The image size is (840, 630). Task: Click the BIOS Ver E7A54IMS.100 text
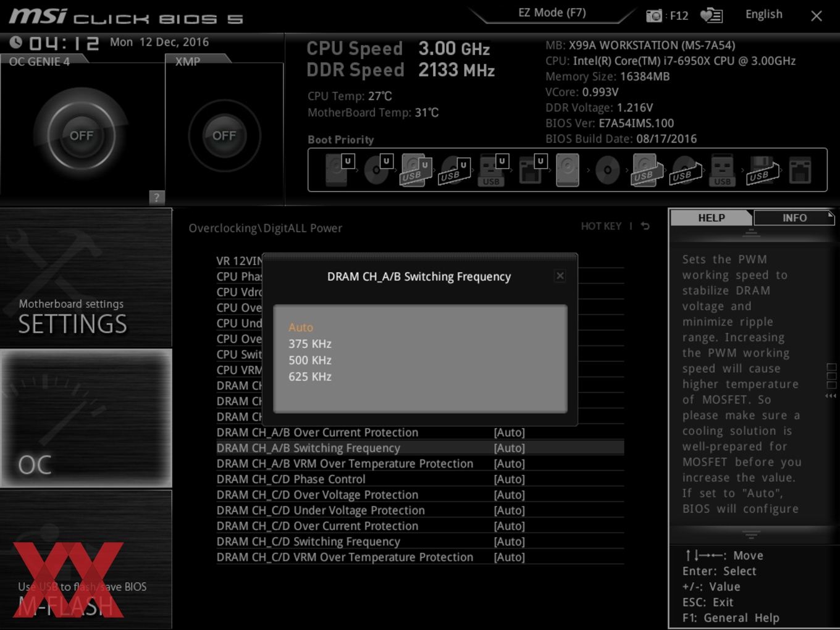pyautogui.click(x=610, y=123)
